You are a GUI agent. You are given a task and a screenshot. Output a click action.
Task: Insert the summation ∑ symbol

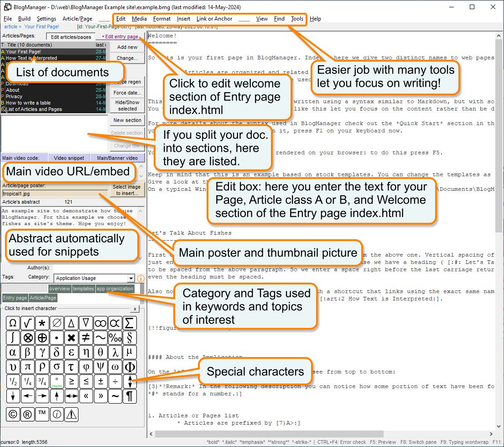tap(129, 323)
